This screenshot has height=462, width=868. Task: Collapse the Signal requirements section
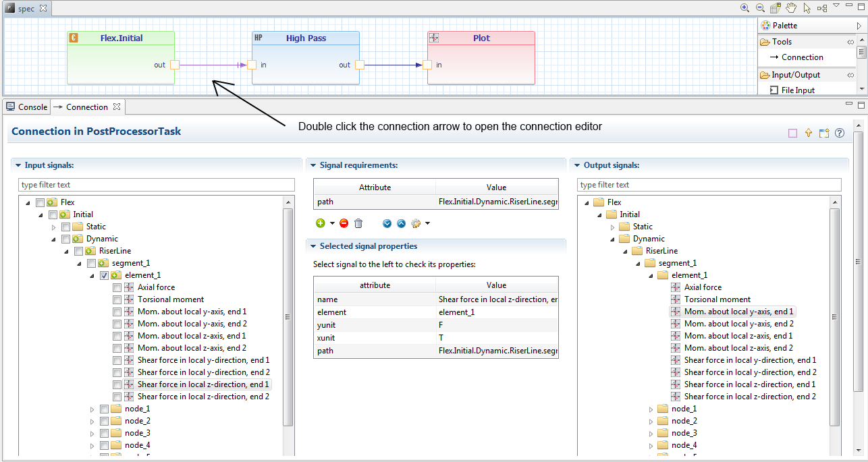tap(312, 165)
